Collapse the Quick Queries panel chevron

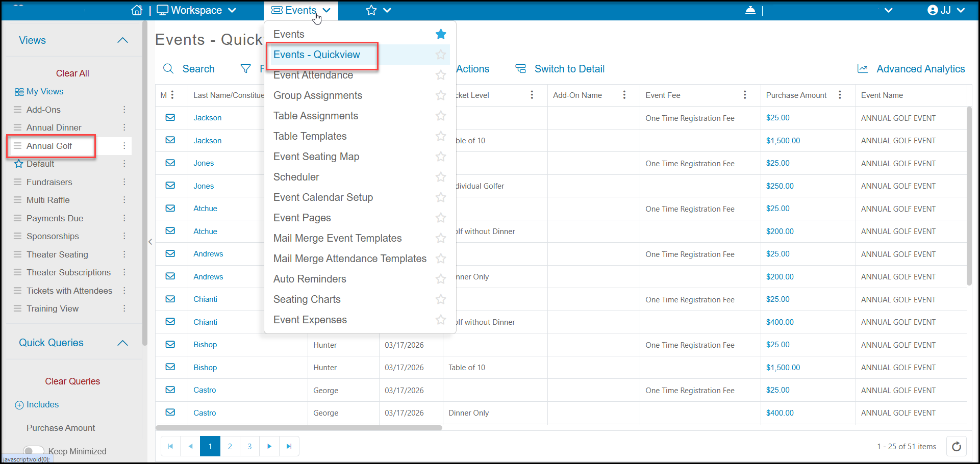[x=122, y=343]
